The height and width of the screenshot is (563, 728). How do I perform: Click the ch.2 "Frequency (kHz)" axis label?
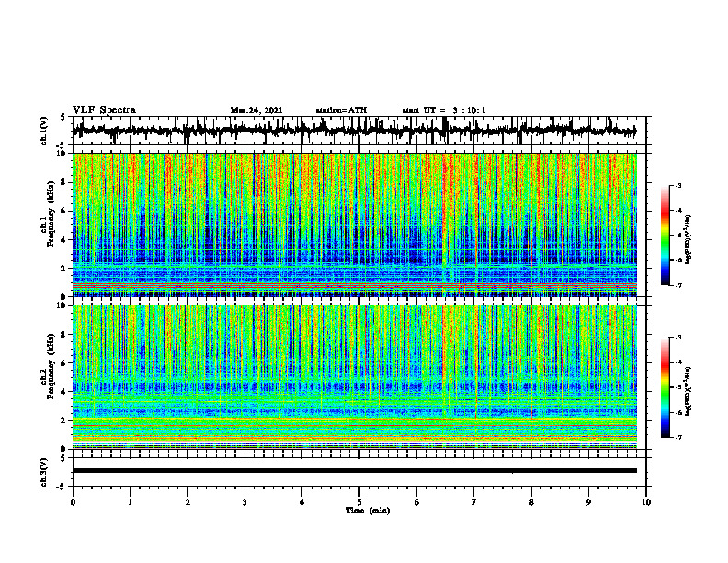point(51,366)
